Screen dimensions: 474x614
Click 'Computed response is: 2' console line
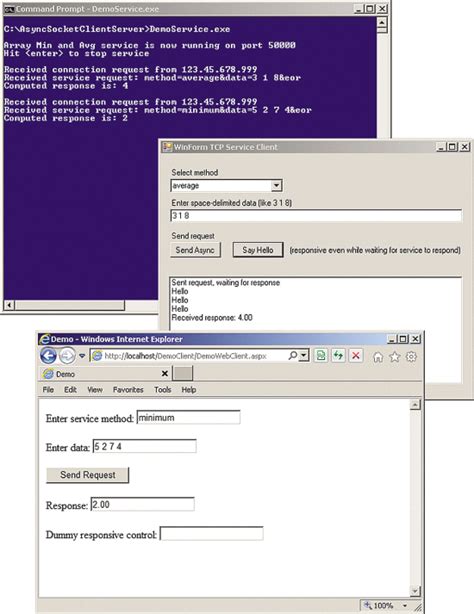point(66,118)
